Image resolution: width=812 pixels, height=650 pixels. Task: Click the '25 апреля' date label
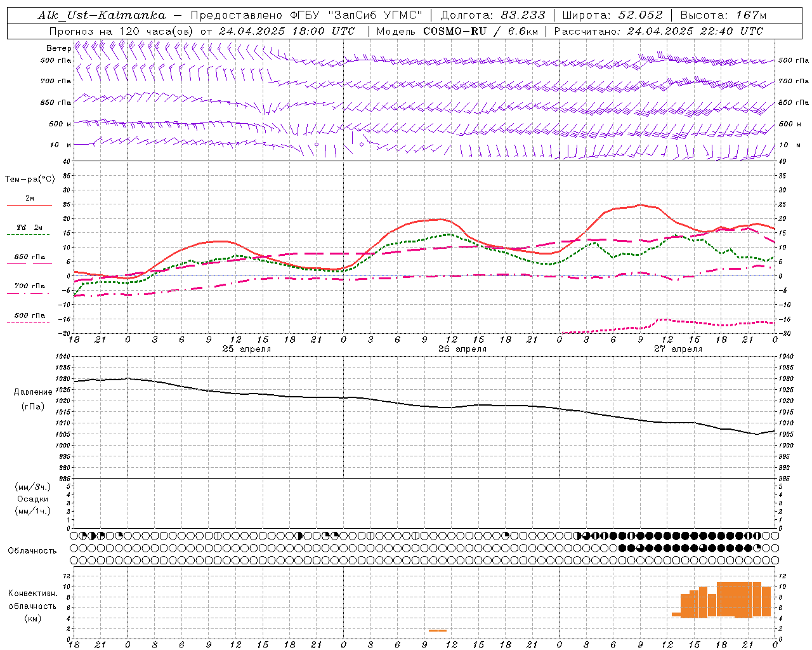(246, 349)
